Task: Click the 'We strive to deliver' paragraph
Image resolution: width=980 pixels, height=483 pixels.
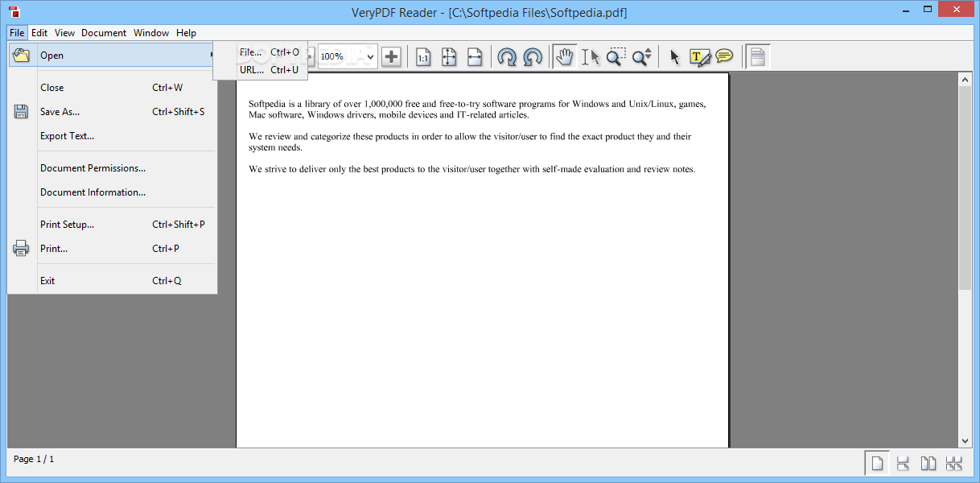Action: (471, 170)
